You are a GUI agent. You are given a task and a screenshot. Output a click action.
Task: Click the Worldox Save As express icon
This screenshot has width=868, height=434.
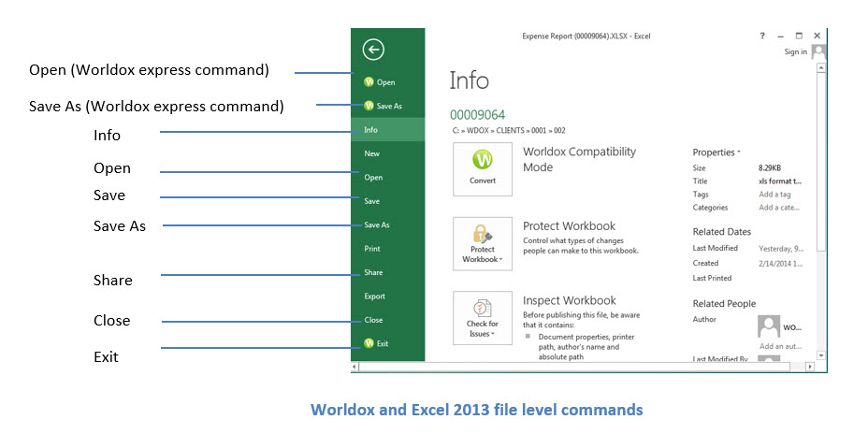[x=369, y=106]
